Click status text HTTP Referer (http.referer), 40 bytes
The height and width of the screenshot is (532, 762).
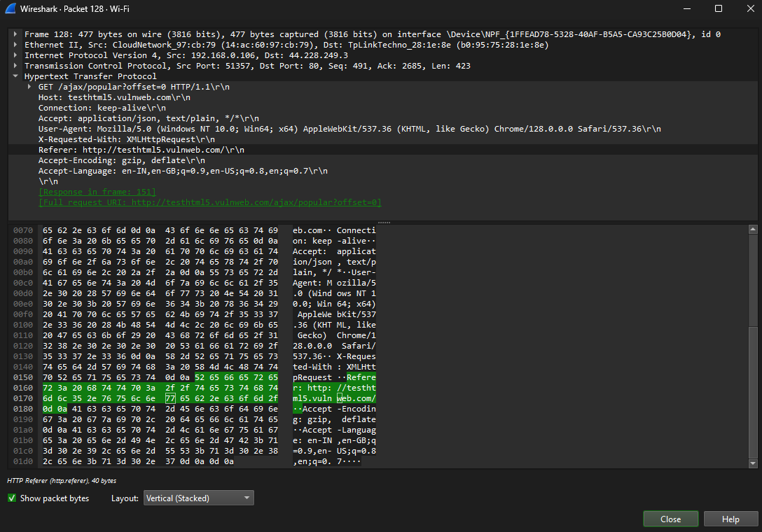[x=62, y=480]
